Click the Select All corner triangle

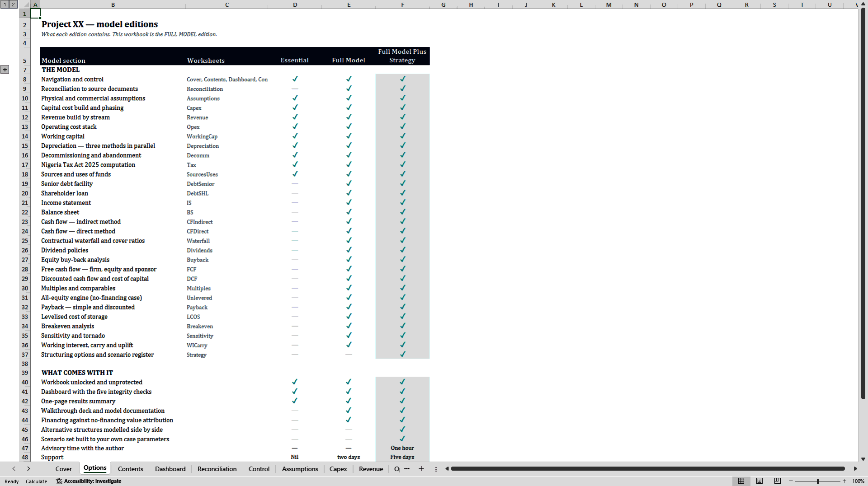point(25,5)
